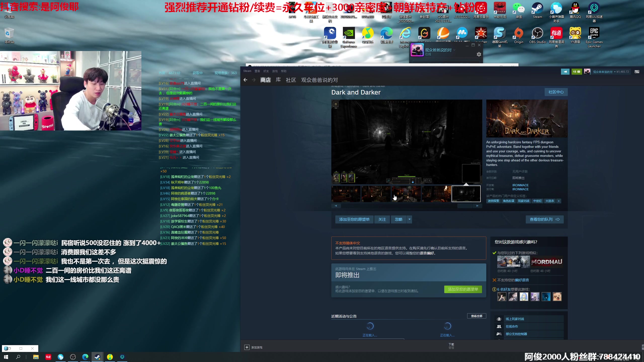Select the 大逃杀 tag
The image size is (644, 362).
pos(550,201)
